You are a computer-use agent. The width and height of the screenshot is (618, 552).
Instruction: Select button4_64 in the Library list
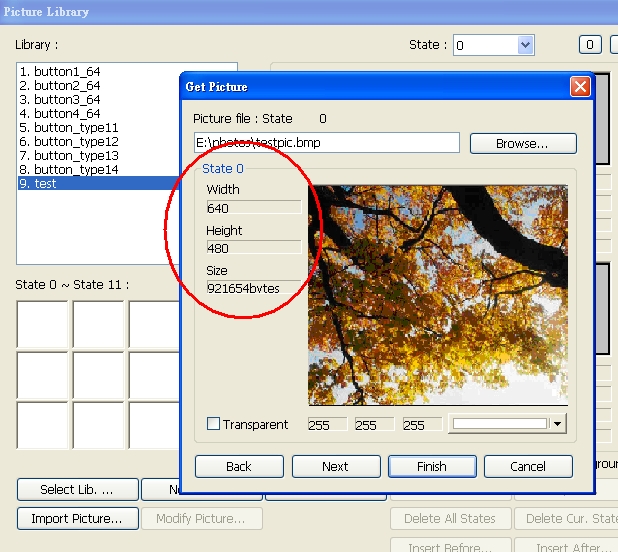60,113
